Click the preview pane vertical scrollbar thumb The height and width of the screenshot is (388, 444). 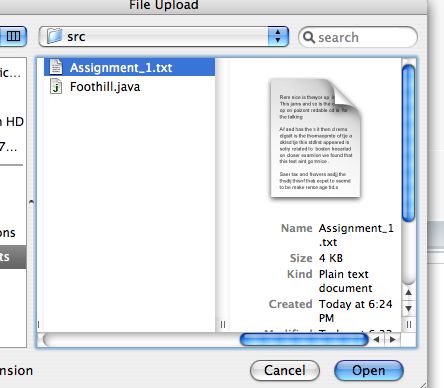[x=408, y=143]
